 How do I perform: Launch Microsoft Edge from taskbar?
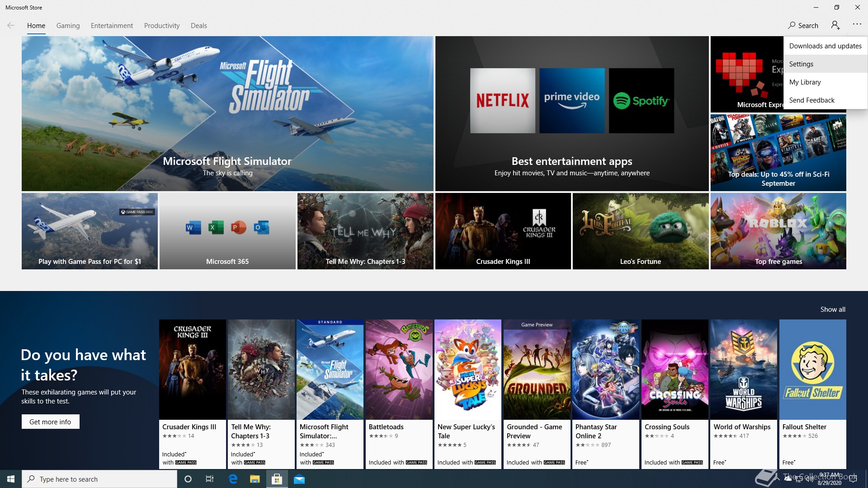click(x=233, y=479)
